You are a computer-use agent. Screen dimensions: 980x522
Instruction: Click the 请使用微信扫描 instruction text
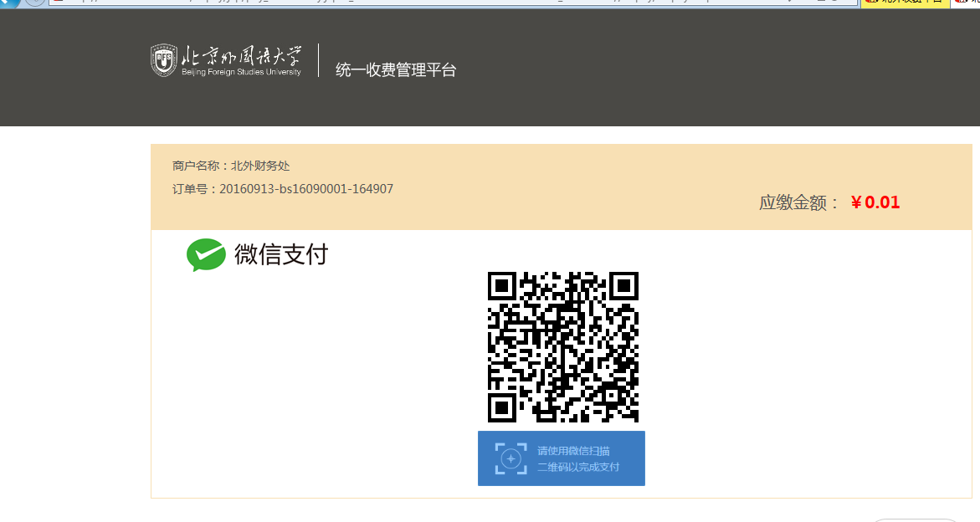[573, 451]
